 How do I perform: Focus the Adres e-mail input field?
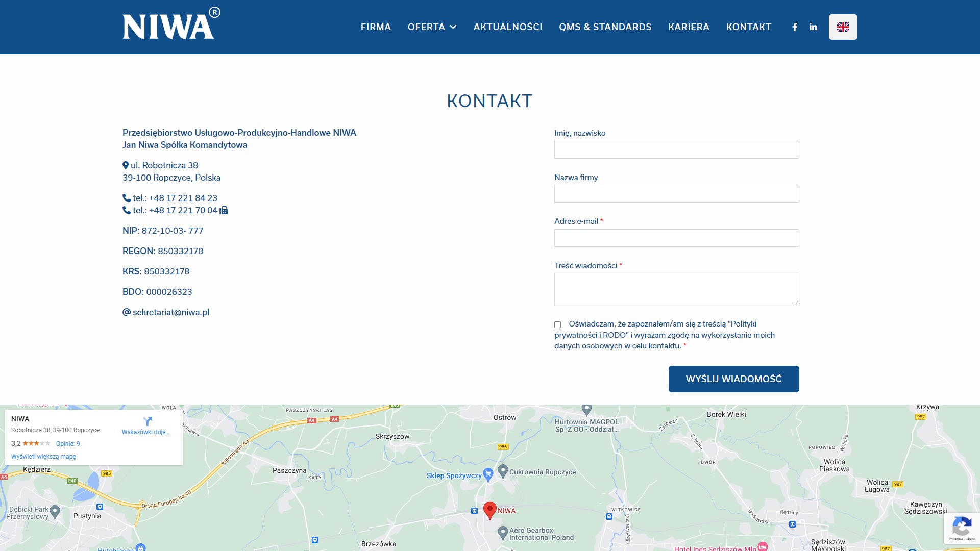[x=677, y=238]
